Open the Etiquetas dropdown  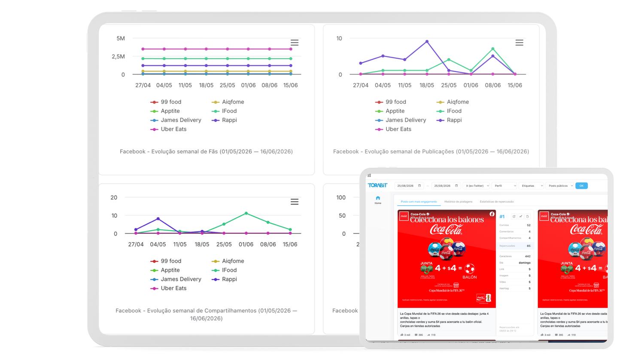tap(532, 186)
